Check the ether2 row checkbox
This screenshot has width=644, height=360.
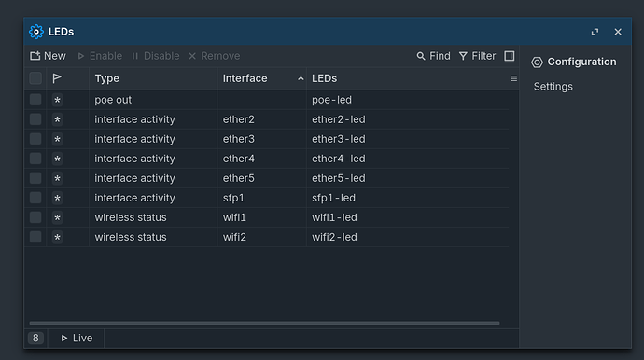coord(35,119)
